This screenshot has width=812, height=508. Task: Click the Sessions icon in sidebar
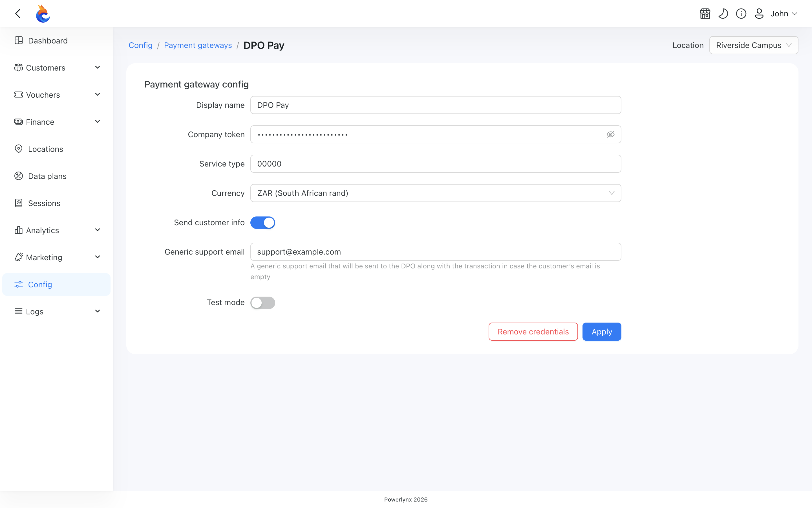point(19,203)
